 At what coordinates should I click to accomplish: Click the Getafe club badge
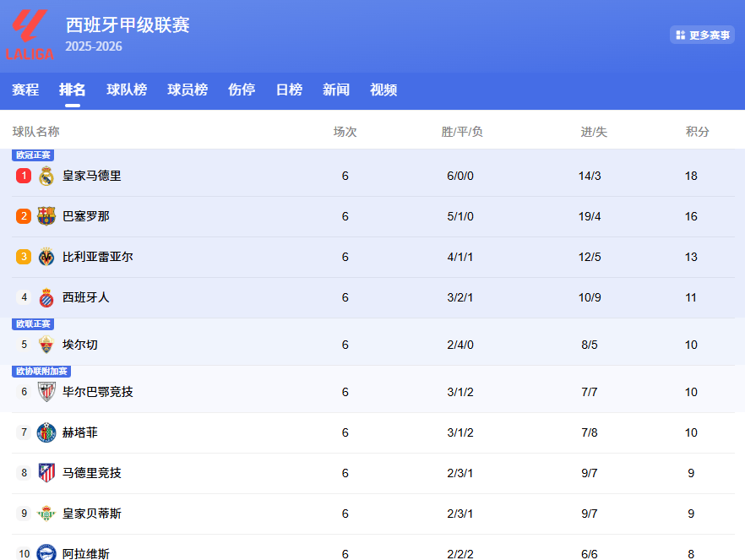pyautogui.click(x=46, y=432)
